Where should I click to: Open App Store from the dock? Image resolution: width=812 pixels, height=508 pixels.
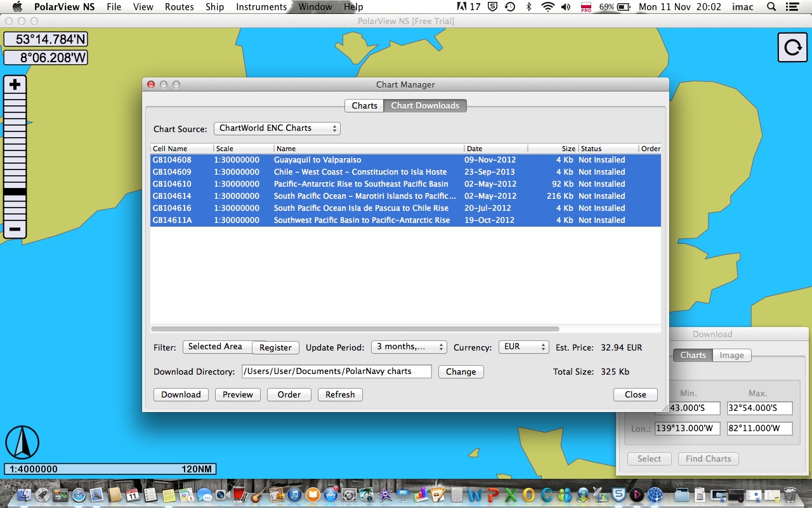pos(331,495)
